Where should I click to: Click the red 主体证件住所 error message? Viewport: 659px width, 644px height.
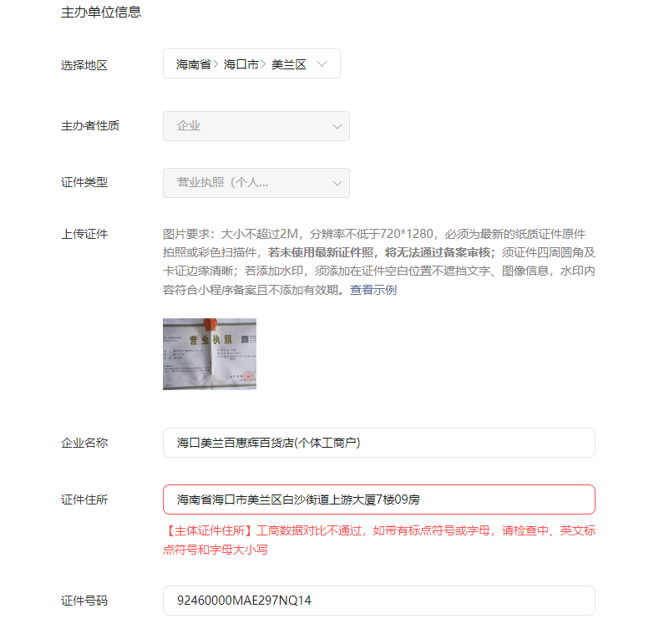click(379, 540)
